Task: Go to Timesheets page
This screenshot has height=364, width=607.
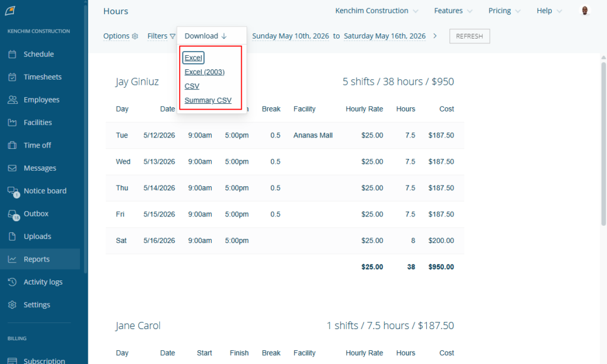Action: pyautogui.click(x=43, y=77)
